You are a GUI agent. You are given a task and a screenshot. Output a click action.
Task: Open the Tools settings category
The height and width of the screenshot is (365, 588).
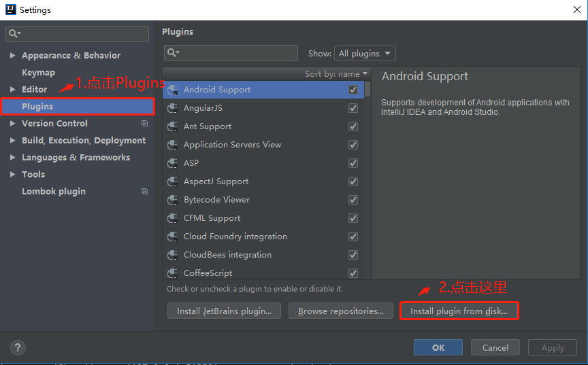click(x=33, y=175)
